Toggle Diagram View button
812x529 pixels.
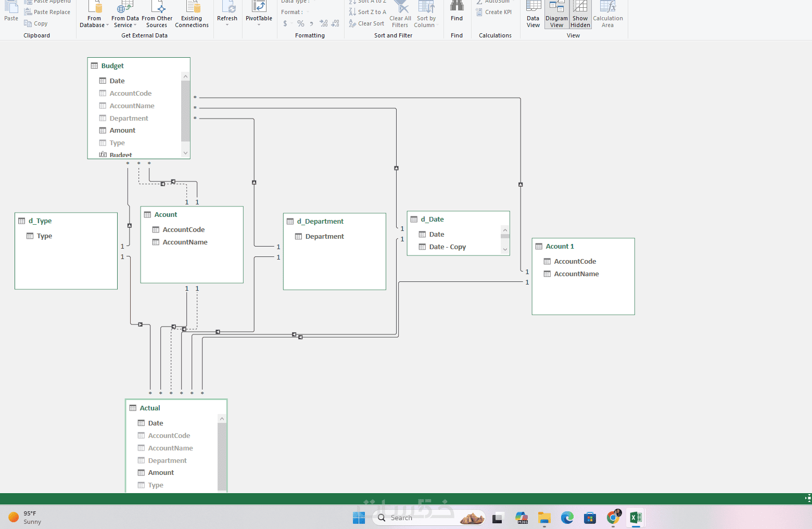[556, 14]
